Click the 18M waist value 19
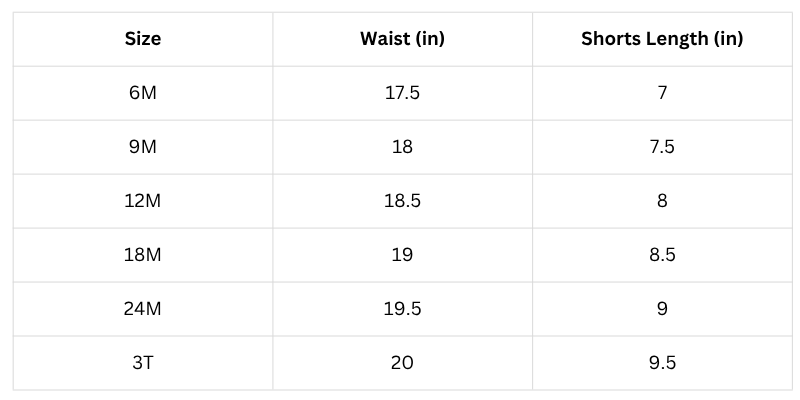800x400 pixels. coord(402,255)
